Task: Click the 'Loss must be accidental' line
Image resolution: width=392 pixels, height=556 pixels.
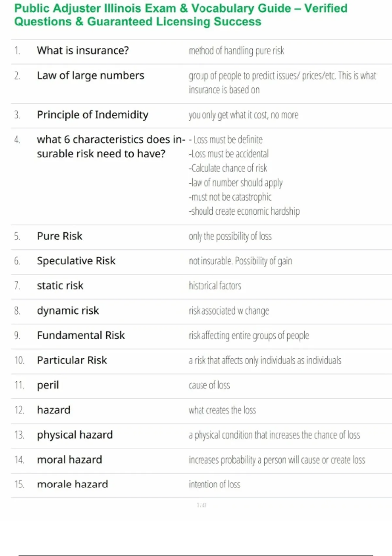Action: (x=229, y=154)
